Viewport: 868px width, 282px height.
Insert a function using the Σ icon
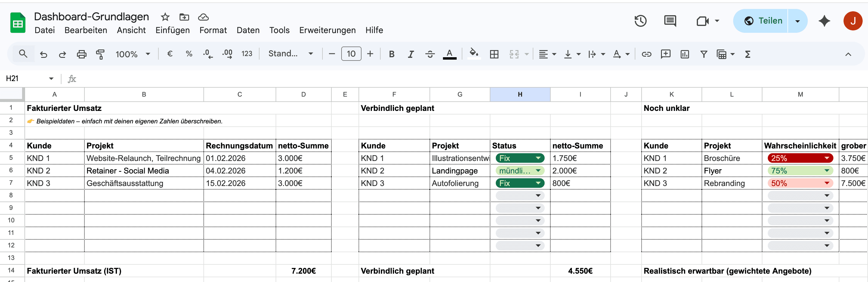click(747, 54)
